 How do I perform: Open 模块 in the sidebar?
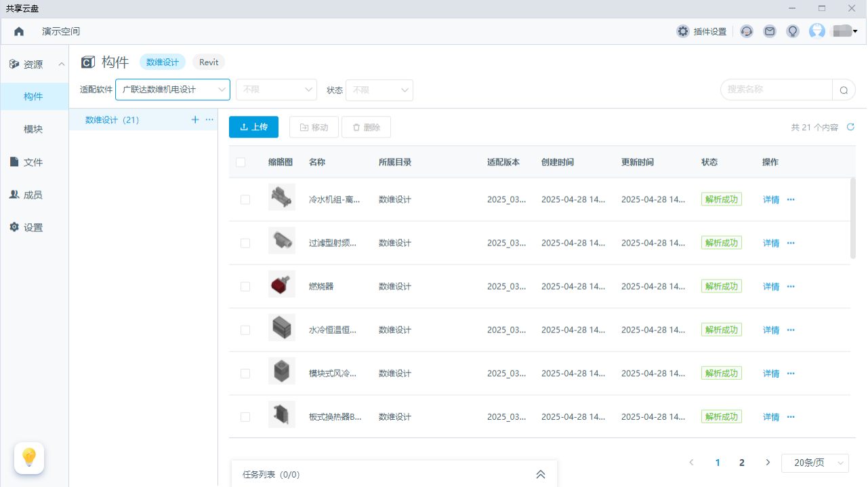pos(33,129)
